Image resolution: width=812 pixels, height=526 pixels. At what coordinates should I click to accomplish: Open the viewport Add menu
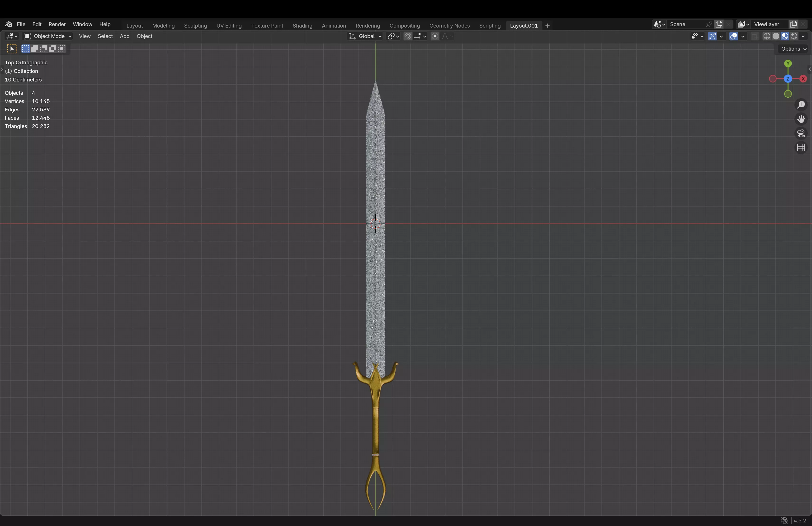[x=124, y=36]
